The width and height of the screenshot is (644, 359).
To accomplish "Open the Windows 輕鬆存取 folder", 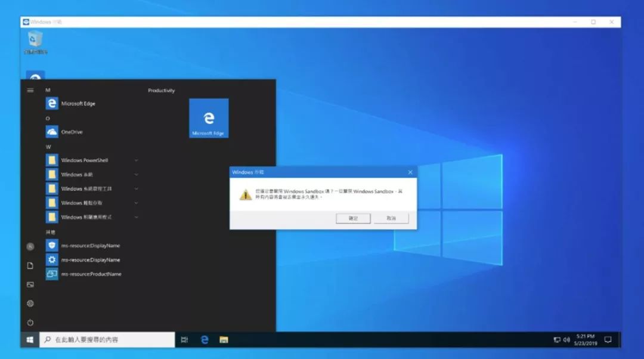I will (x=91, y=203).
